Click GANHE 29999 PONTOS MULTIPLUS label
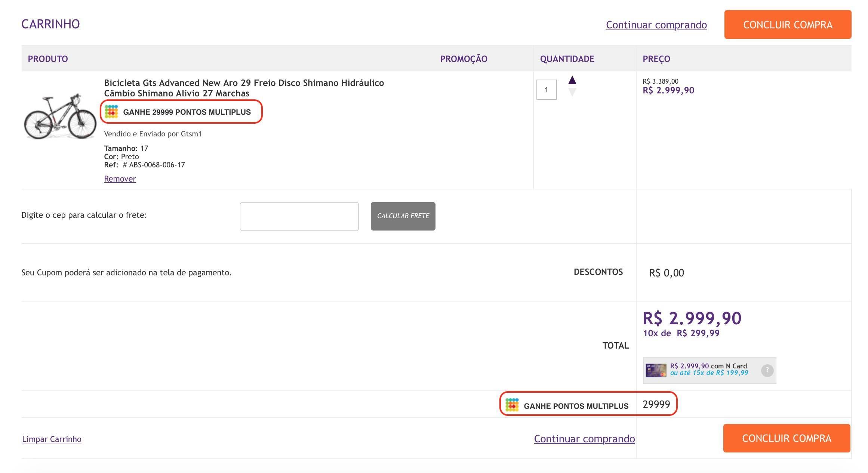868x473 pixels. (x=187, y=112)
